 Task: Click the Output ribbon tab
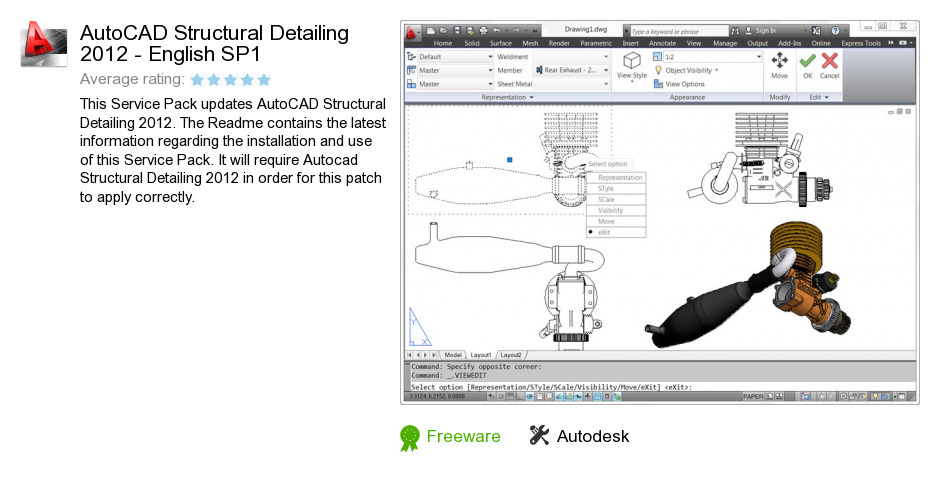click(757, 43)
